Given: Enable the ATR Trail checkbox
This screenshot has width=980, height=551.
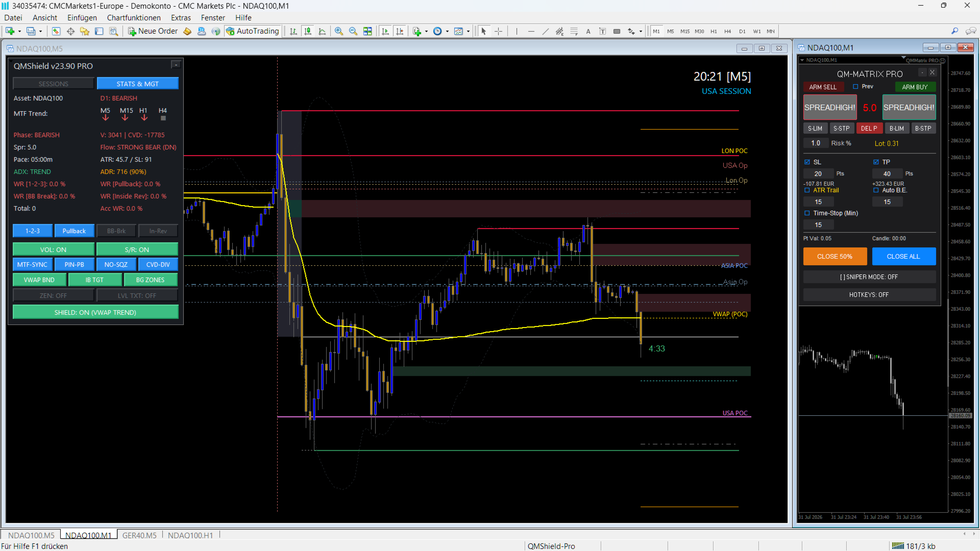Looking at the screenshot, I should [807, 190].
